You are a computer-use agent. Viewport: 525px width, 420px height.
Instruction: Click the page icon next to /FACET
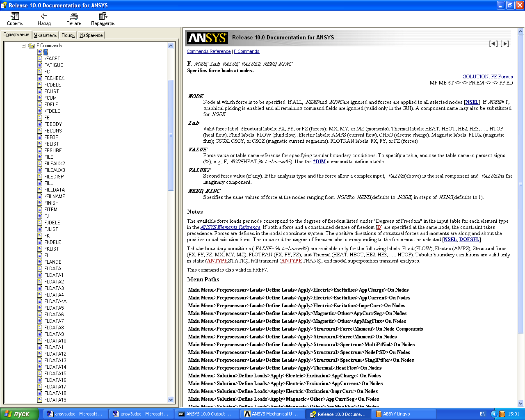click(x=40, y=59)
